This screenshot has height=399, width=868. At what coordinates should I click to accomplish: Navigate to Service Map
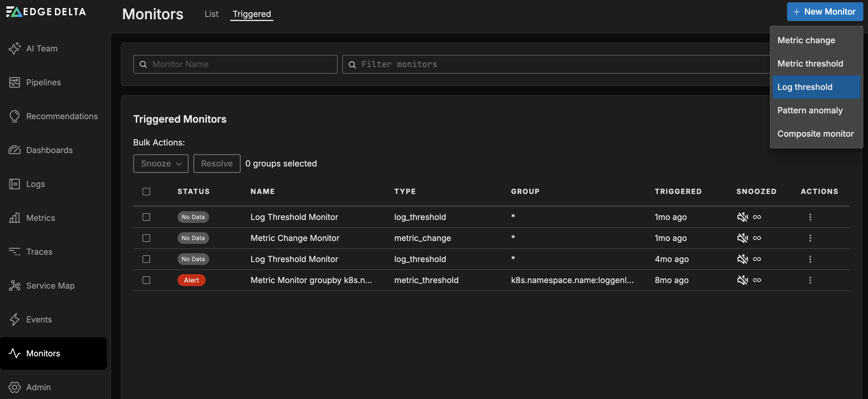(50, 285)
